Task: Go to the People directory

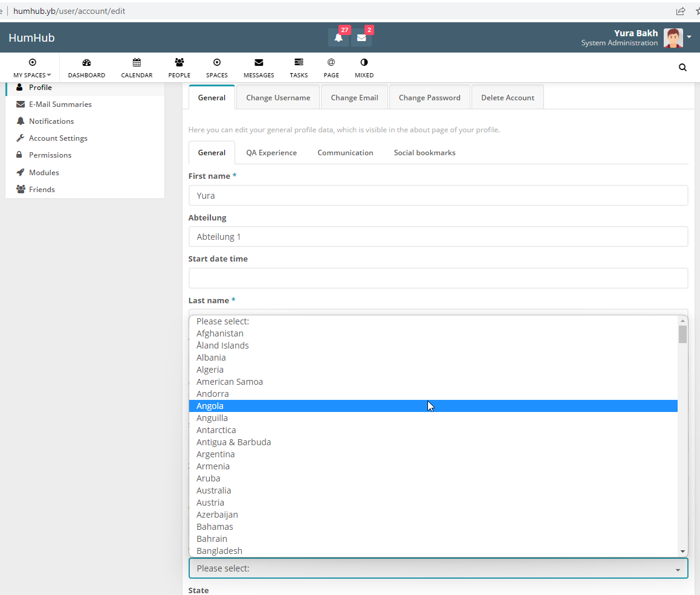Action: point(179,66)
